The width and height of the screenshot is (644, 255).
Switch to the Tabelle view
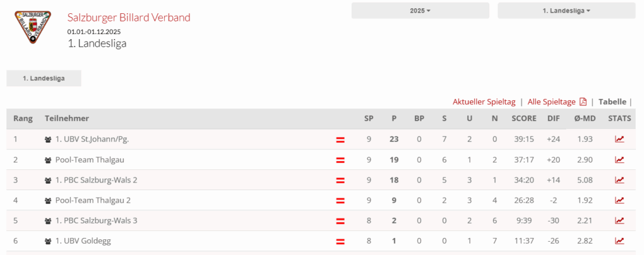coord(612,101)
